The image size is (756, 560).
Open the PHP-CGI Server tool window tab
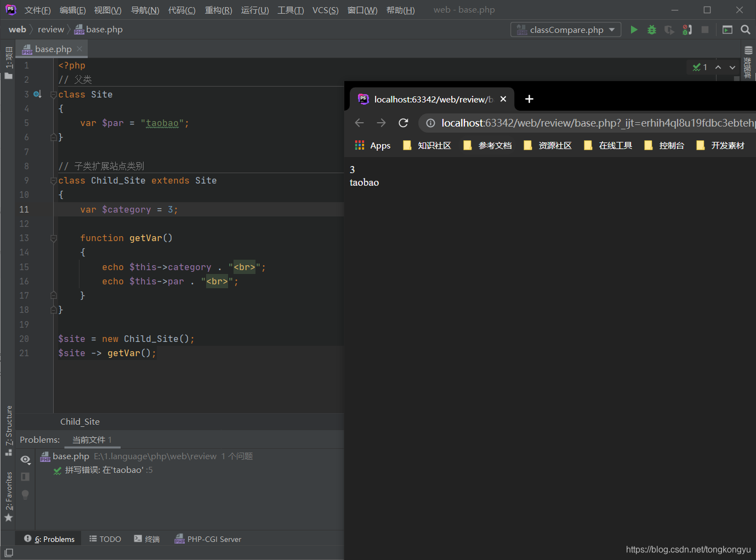pos(208,539)
